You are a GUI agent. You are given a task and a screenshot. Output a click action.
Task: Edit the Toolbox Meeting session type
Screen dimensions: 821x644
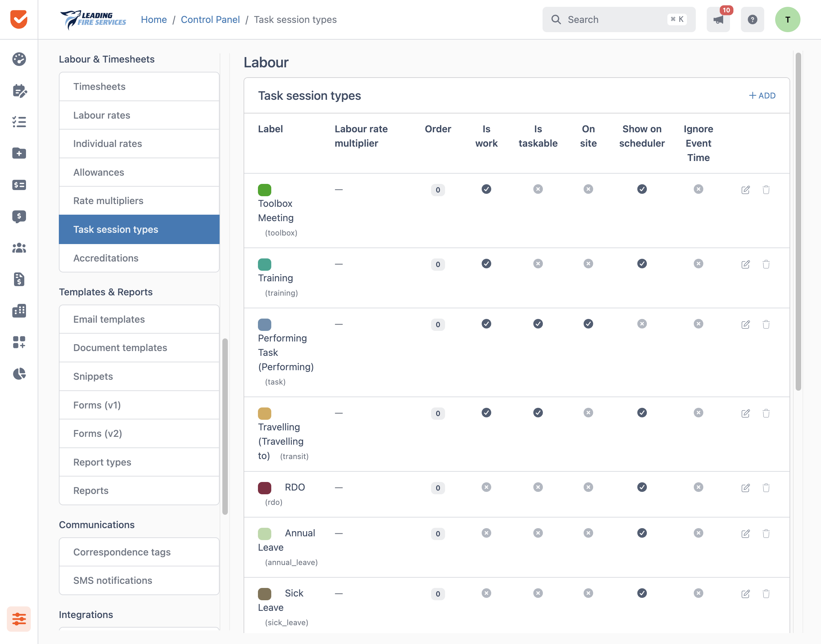tap(745, 190)
